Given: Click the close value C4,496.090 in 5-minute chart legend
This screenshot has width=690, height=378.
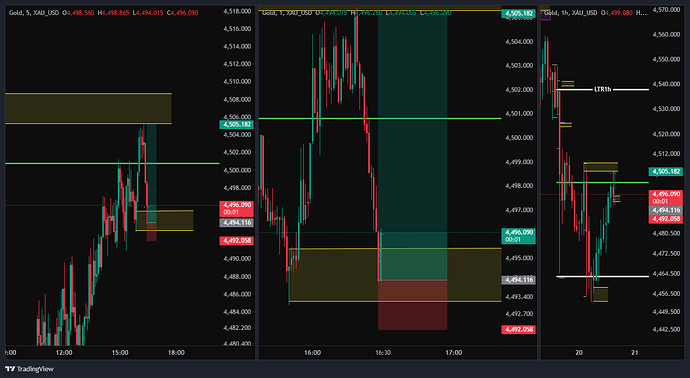Looking at the screenshot, I should click(x=183, y=13).
